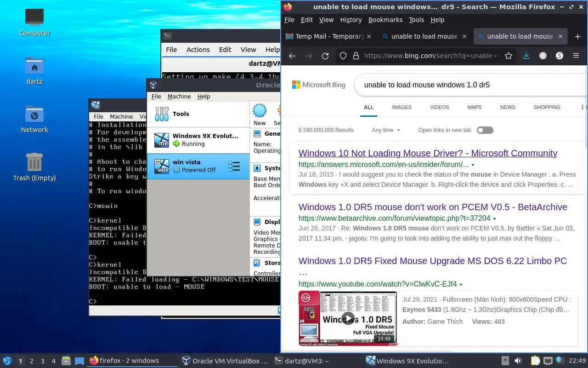Image resolution: width=588 pixels, height=368 pixels.
Task: Open volume control in system tray
Action: click(x=518, y=361)
